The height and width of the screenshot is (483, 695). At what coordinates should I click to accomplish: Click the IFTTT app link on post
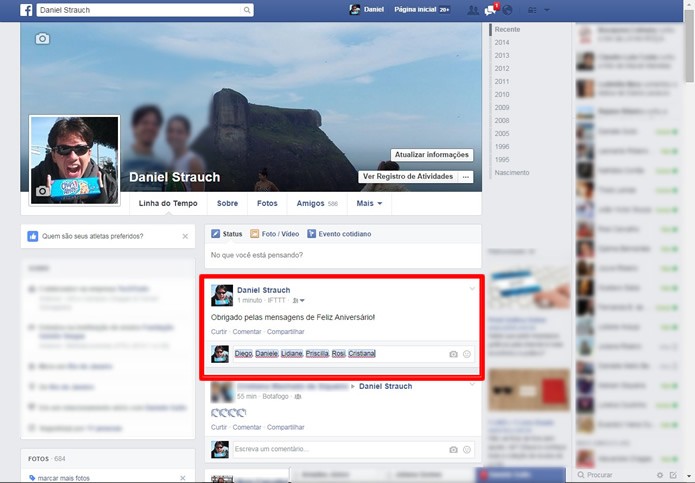point(276,300)
